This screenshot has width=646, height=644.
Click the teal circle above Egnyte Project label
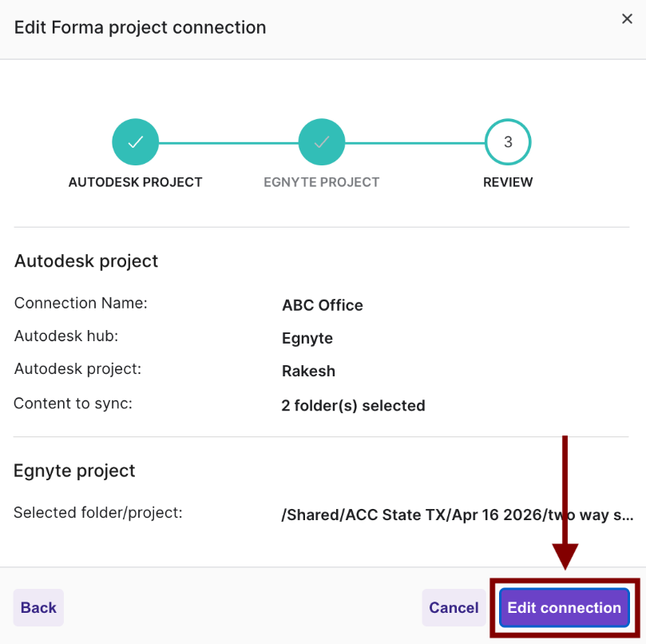click(x=321, y=141)
